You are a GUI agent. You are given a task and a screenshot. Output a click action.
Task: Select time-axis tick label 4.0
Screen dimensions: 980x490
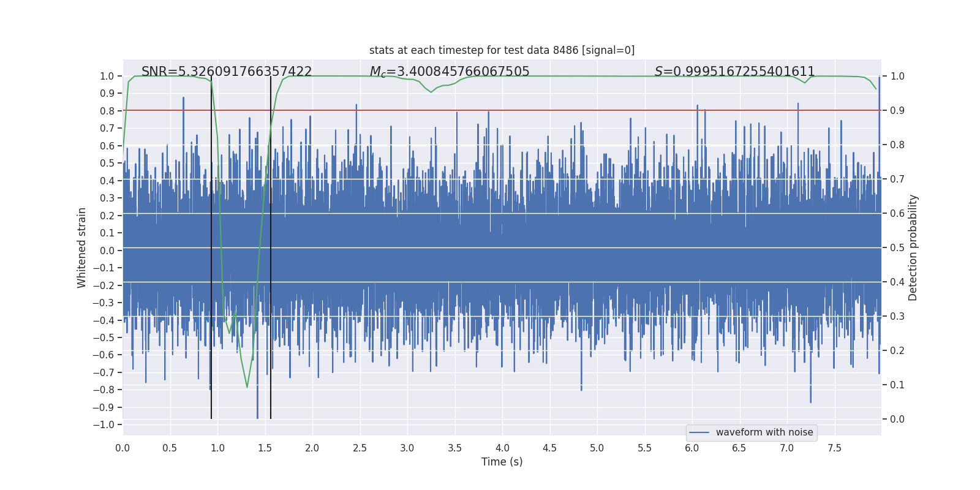502,448
